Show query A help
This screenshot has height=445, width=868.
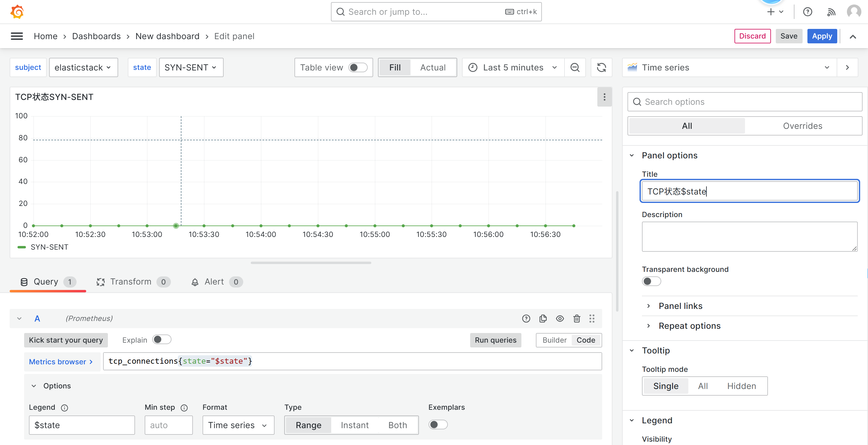tap(526, 319)
